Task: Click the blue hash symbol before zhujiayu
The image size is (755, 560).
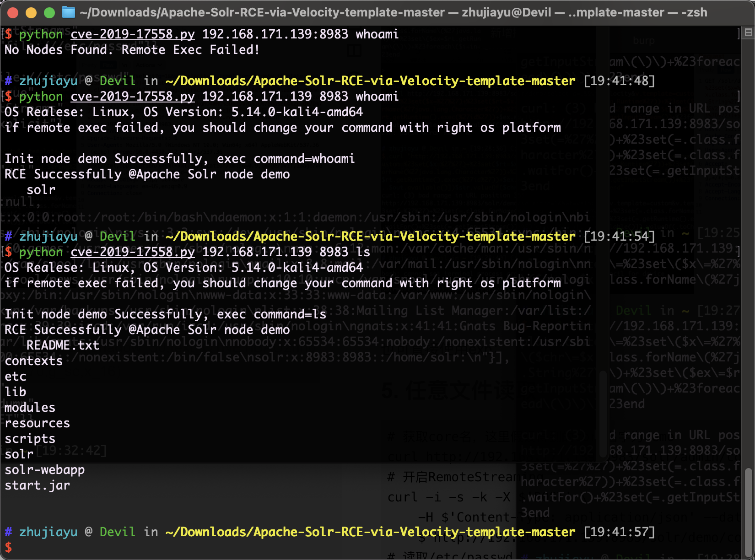Action: [8, 532]
